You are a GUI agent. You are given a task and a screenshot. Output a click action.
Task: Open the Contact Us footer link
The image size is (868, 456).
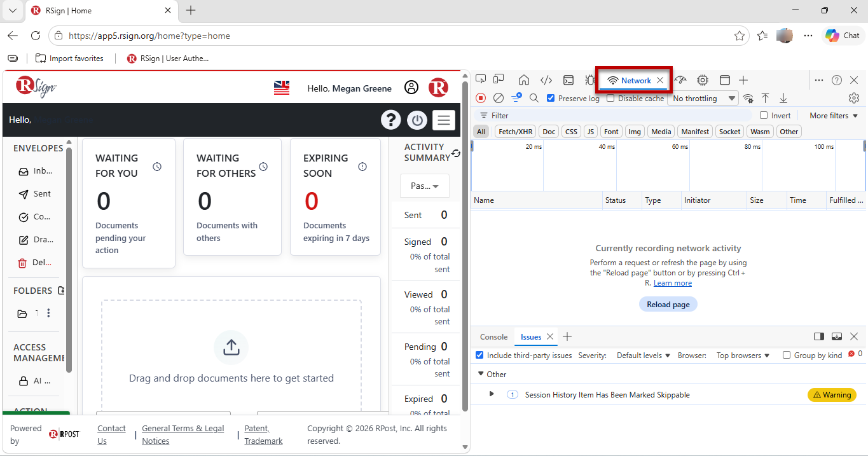click(111, 434)
